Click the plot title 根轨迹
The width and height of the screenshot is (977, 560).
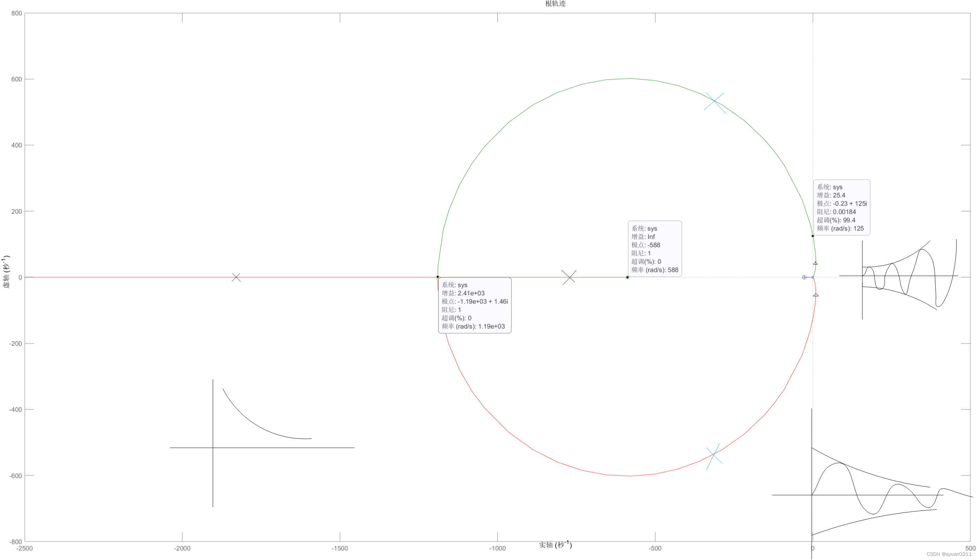(555, 4)
